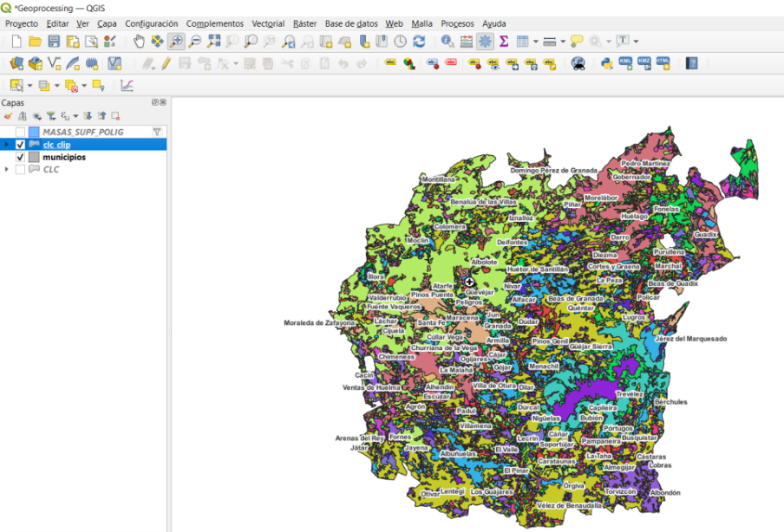This screenshot has width=784, height=532.
Task: Open the select features tool dropdown arrow
Action: click(29, 86)
